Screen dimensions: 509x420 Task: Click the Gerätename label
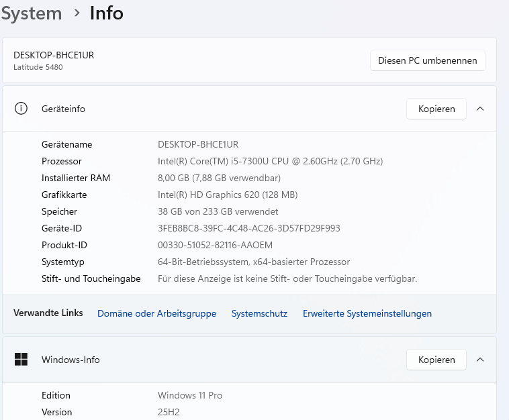tap(67, 144)
